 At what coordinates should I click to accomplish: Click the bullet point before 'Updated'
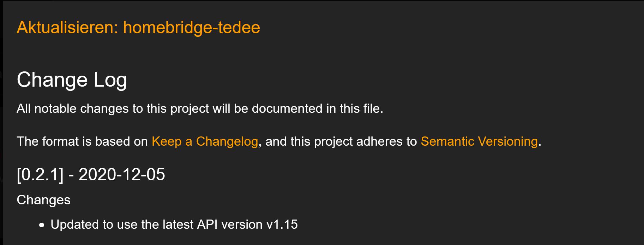42,225
